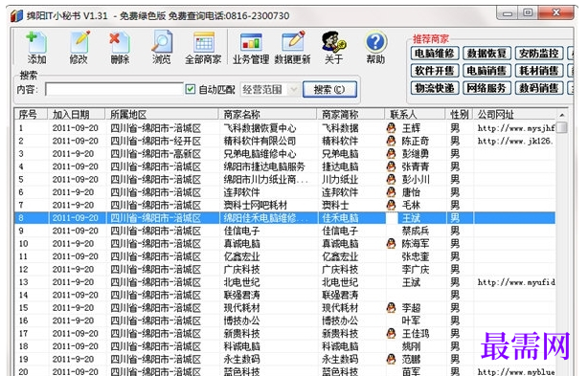Click the 电脑维修 recommended merchant button

click(435, 54)
